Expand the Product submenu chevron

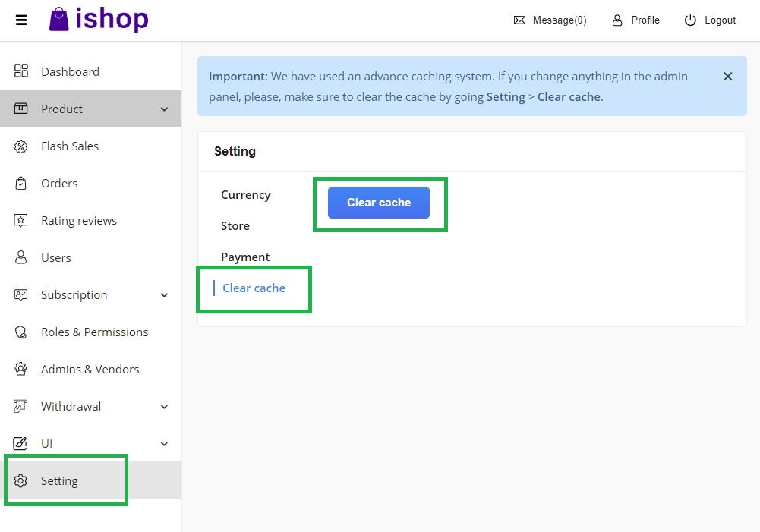(165, 109)
